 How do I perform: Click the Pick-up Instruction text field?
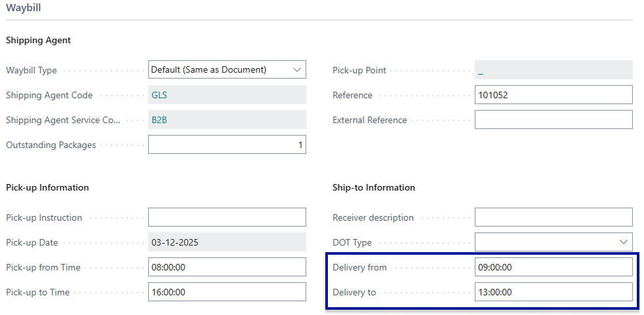(x=226, y=217)
